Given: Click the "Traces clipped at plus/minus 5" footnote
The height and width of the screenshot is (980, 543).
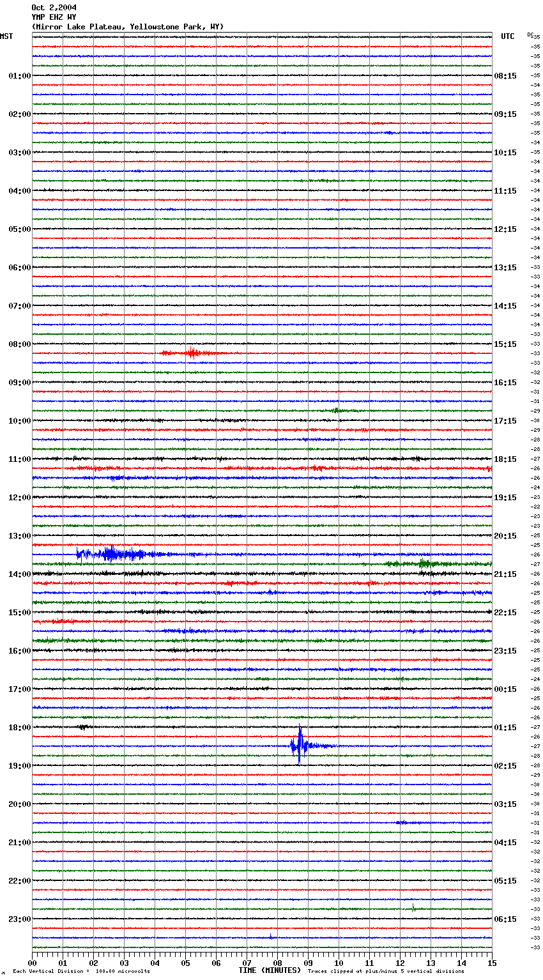Looking at the screenshot, I should pos(386,971).
